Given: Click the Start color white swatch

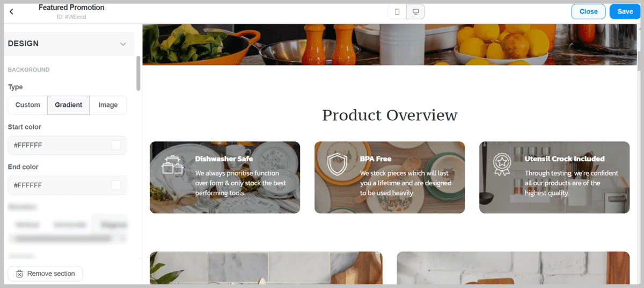Looking at the screenshot, I should [116, 145].
